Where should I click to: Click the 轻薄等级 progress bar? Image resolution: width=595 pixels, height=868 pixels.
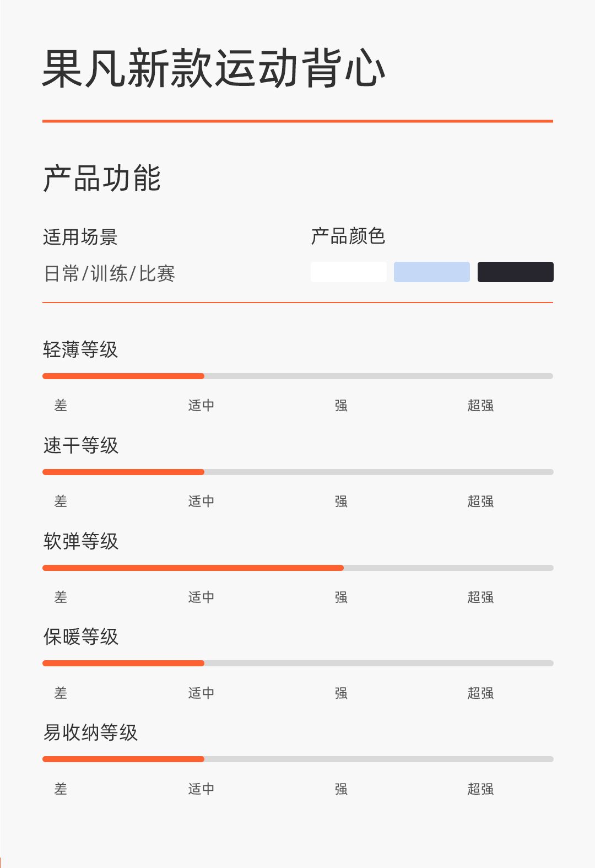[297, 376]
